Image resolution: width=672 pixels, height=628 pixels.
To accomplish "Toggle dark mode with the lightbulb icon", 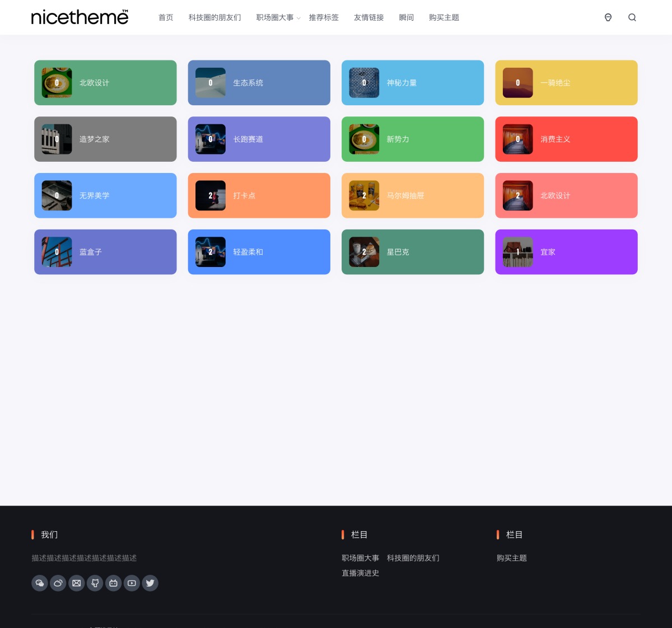I will pos(608,17).
